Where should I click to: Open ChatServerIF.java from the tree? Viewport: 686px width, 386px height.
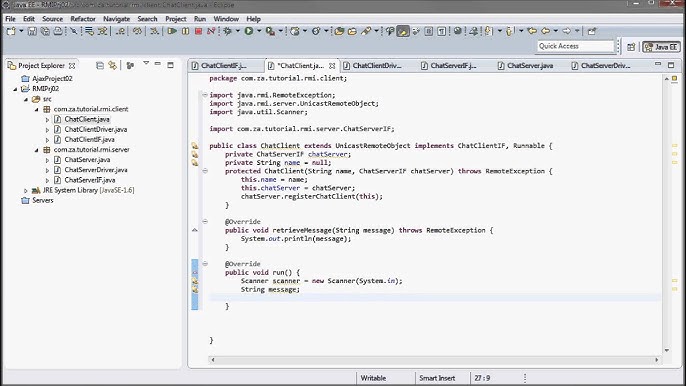pyautogui.click(x=89, y=180)
